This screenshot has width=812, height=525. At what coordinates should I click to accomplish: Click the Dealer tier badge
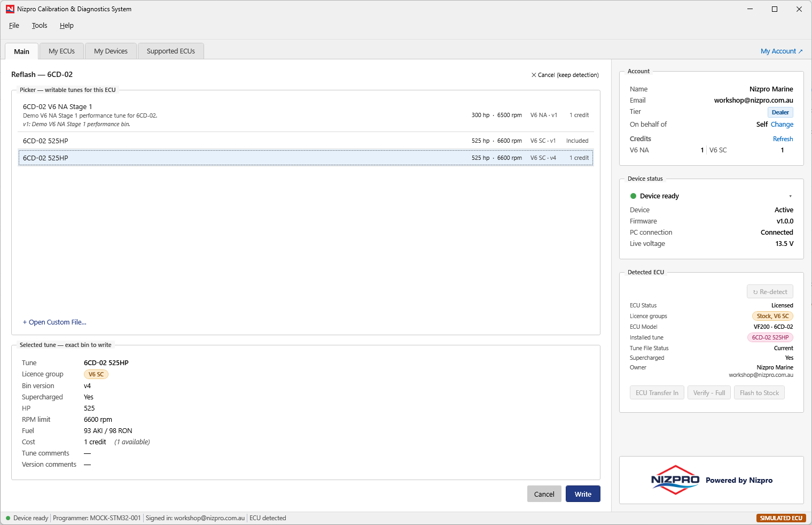click(780, 112)
